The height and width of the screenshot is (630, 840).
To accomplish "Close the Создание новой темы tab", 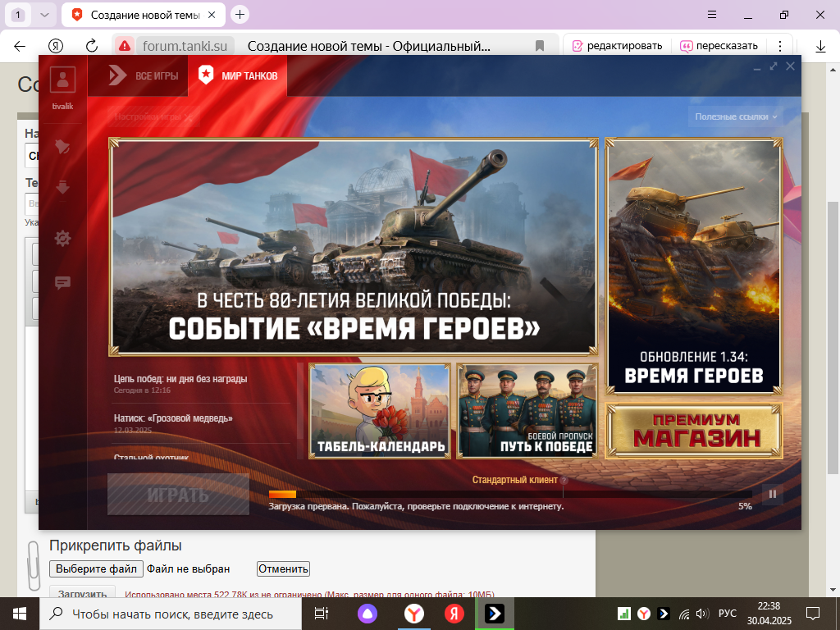I will coord(212,15).
